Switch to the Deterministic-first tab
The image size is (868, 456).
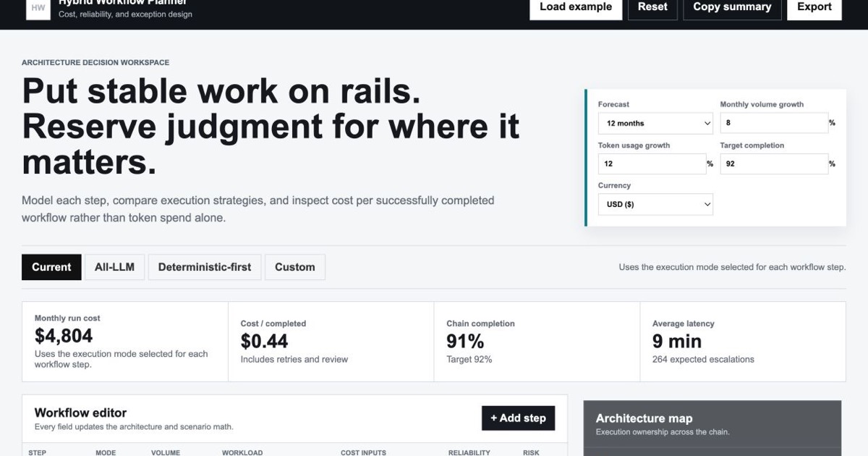tap(205, 267)
